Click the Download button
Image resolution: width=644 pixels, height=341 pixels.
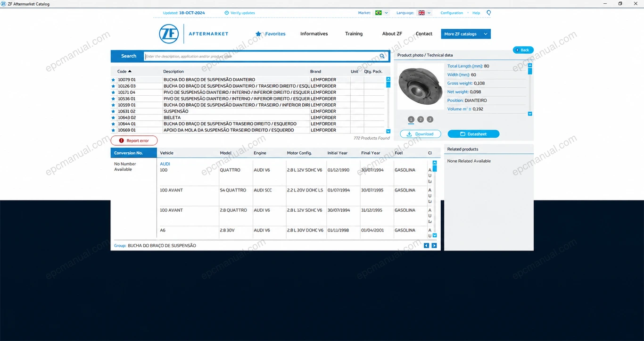click(x=421, y=134)
